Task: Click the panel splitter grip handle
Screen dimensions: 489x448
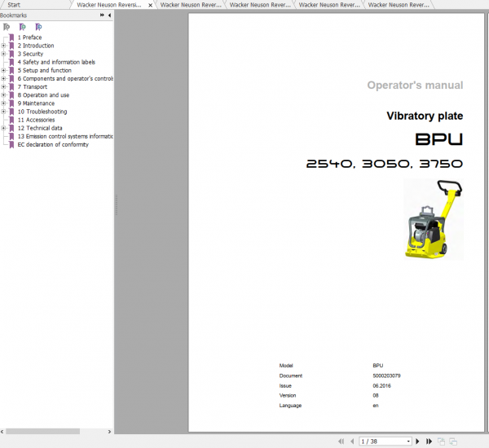Action: (x=117, y=204)
